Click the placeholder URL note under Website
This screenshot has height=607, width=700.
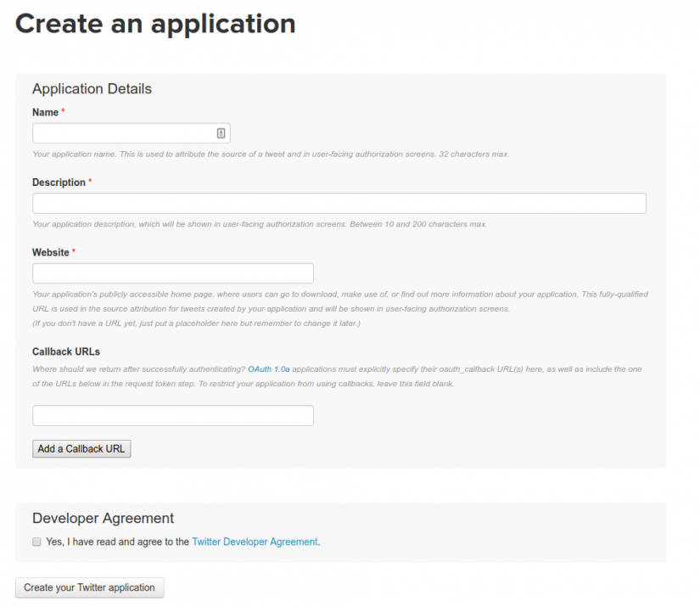[x=196, y=324]
